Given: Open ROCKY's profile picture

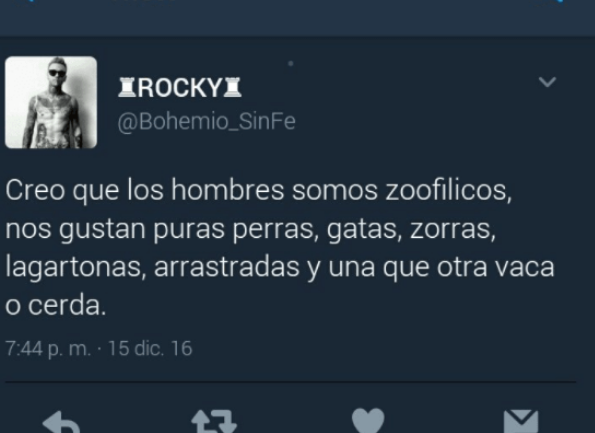Looking at the screenshot, I should (51, 102).
